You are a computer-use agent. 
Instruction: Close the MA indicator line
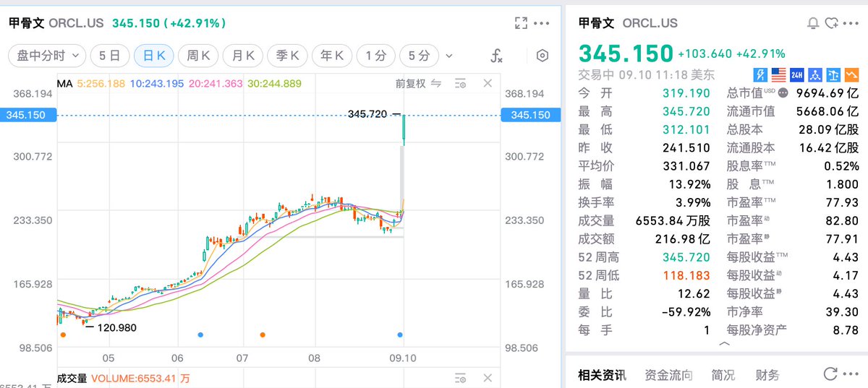pyautogui.click(x=488, y=84)
